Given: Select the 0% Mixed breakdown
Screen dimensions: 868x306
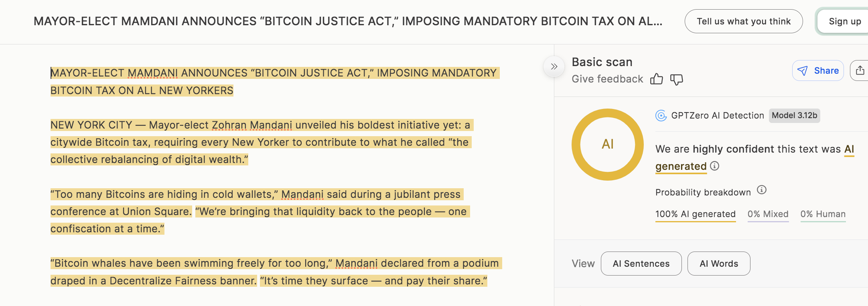Looking at the screenshot, I should pyautogui.click(x=768, y=214).
